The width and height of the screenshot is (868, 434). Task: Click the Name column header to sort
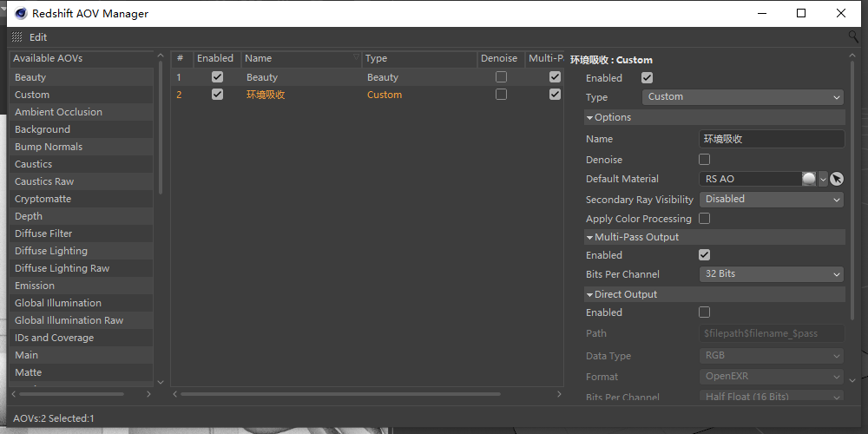pos(302,59)
